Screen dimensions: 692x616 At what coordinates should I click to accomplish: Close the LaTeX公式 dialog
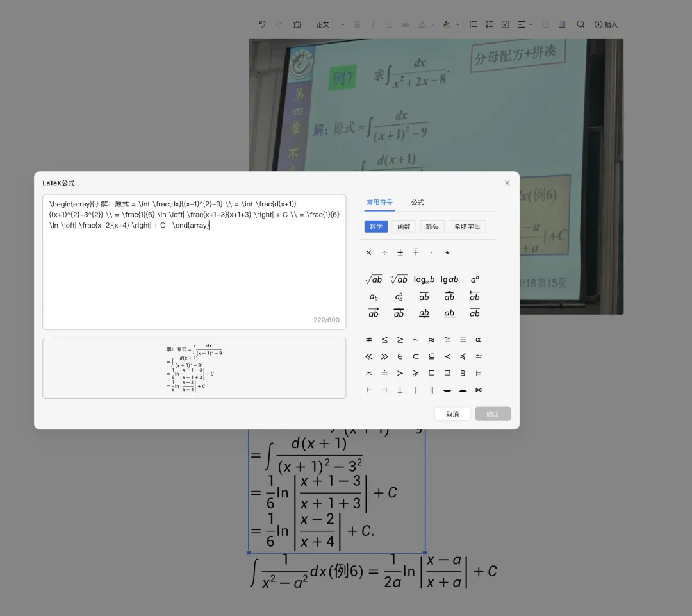507,183
